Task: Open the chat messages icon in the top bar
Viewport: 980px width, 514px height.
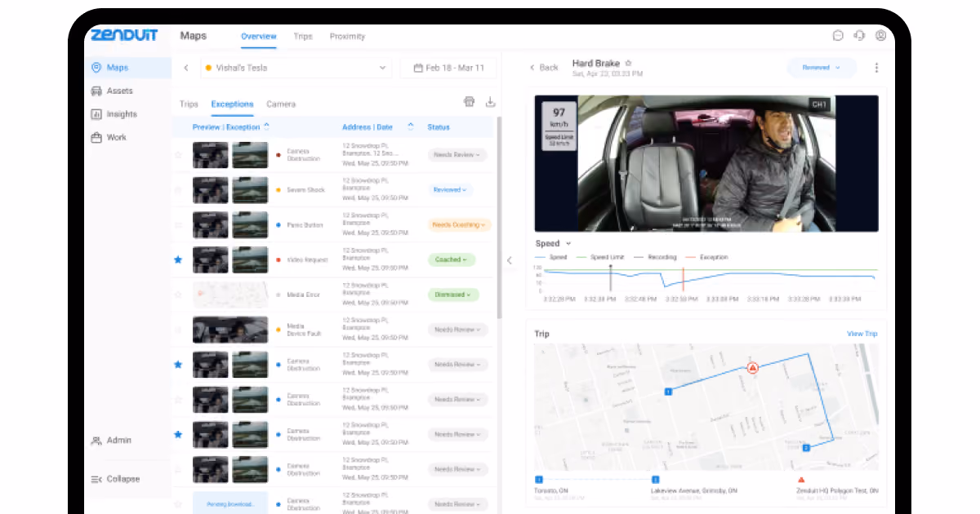Action: [838, 36]
